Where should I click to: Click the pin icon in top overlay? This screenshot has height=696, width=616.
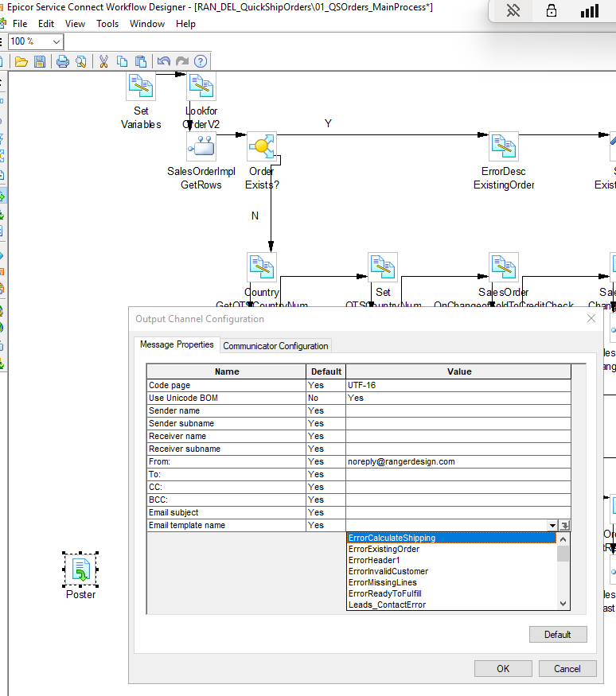513,10
